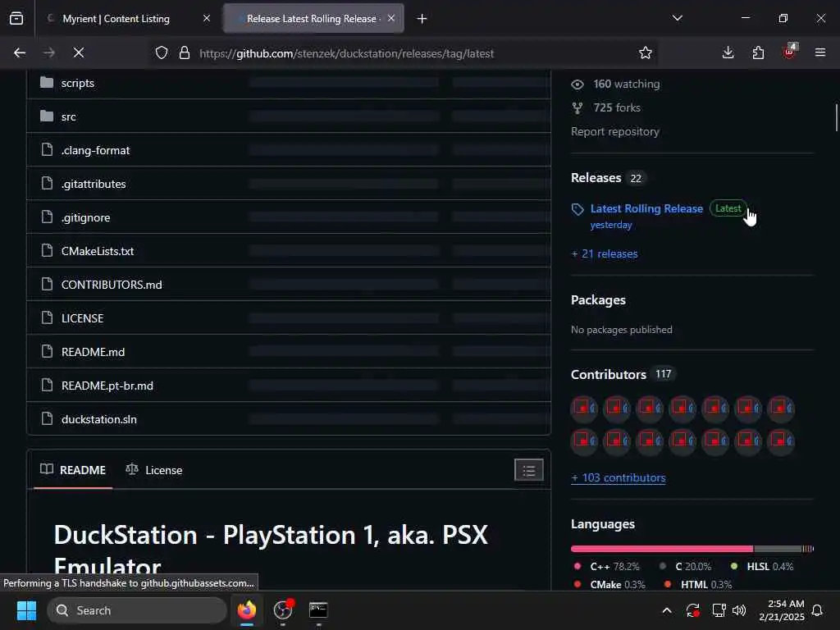Click the pink C++ languages bar segment

(662, 549)
